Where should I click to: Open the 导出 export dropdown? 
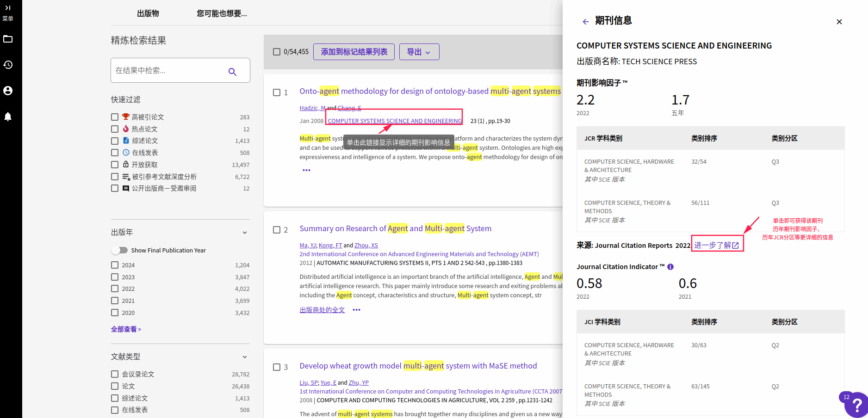[x=419, y=52]
